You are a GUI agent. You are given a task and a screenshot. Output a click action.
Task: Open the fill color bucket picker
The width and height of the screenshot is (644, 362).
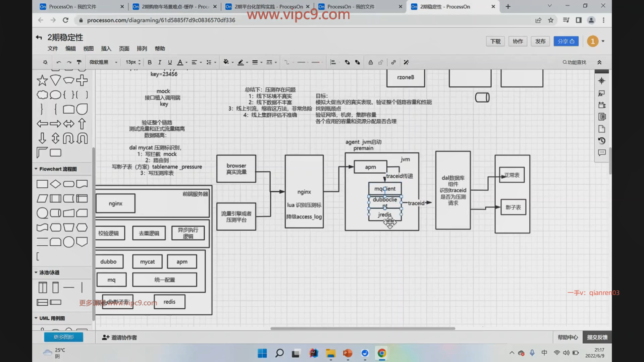pos(226,62)
